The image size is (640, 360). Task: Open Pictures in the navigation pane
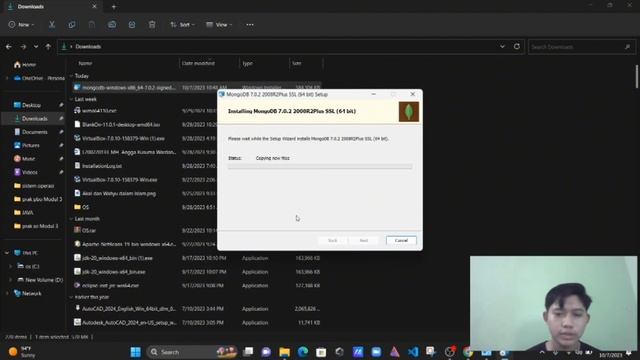point(31,145)
